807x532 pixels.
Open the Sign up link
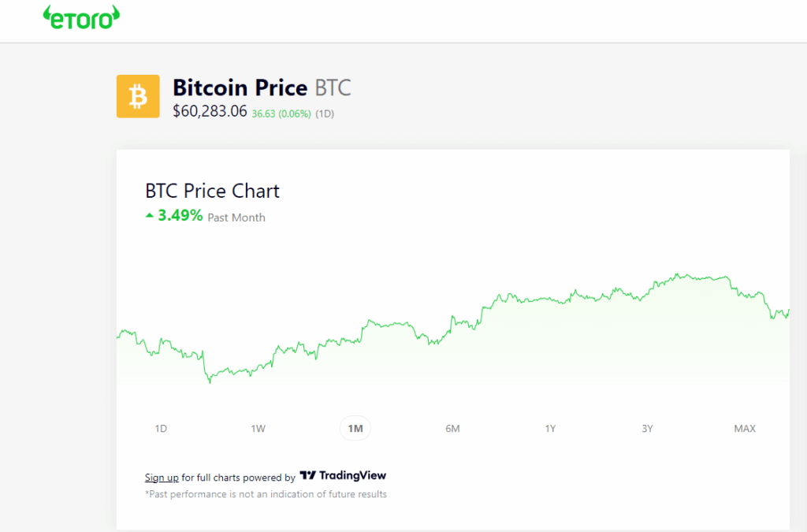pyautogui.click(x=161, y=477)
